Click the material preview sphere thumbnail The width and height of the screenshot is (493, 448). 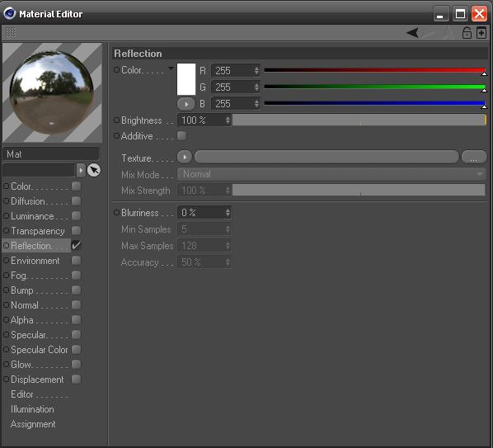click(x=52, y=92)
